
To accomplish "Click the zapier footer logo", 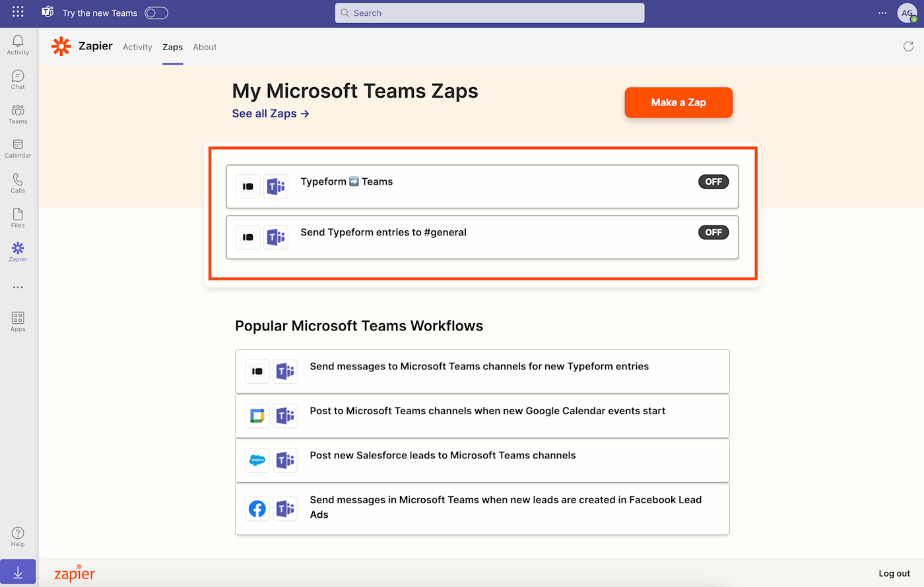I will 75,572.
